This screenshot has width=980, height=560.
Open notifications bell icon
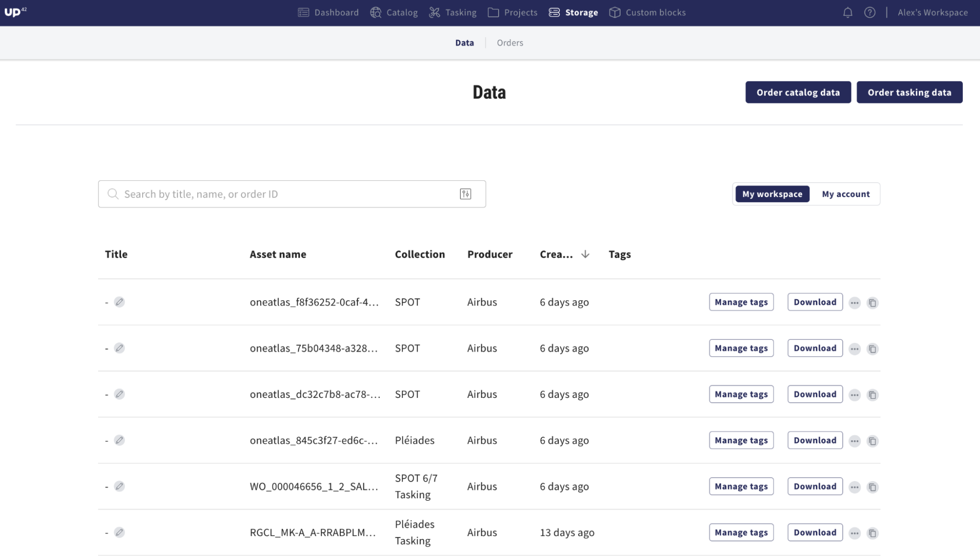click(847, 13)
